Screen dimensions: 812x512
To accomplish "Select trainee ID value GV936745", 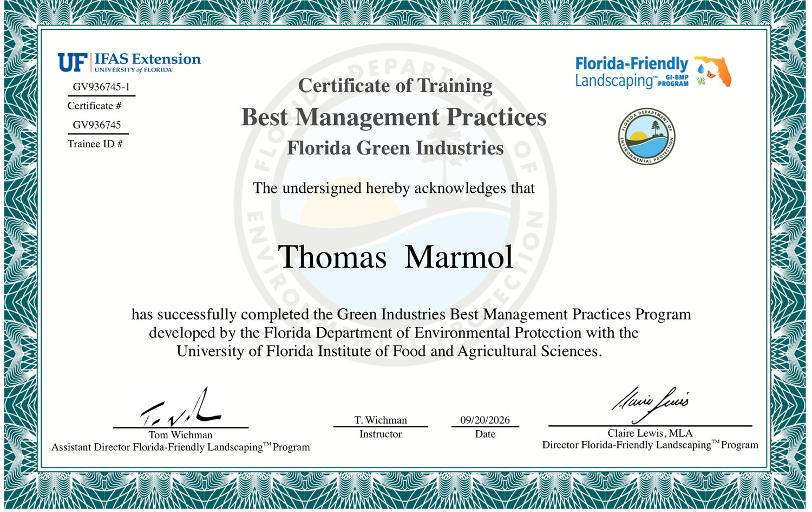I will (x=97, y=125).
